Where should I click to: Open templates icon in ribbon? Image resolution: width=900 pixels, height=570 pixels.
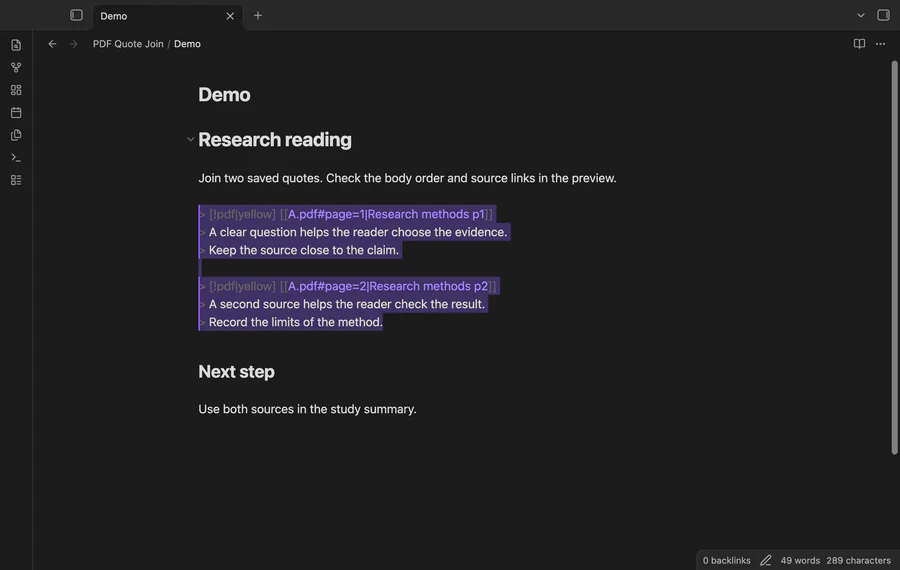click(x=16, y=135)
